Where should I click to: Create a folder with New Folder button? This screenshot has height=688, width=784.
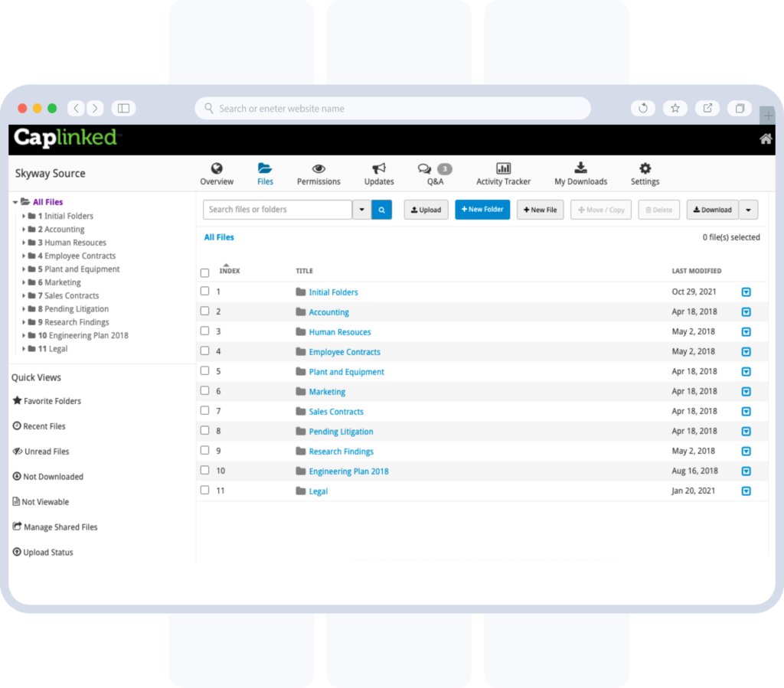click(x=482, y=210)
